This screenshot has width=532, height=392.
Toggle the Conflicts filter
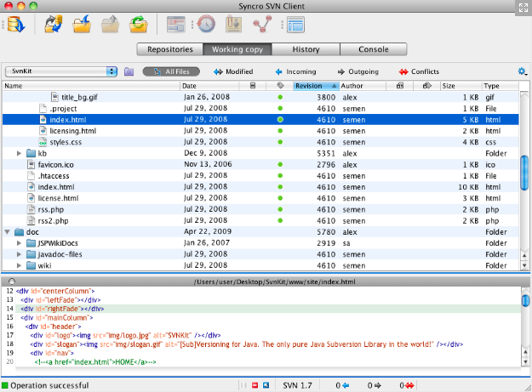[419, 71]
